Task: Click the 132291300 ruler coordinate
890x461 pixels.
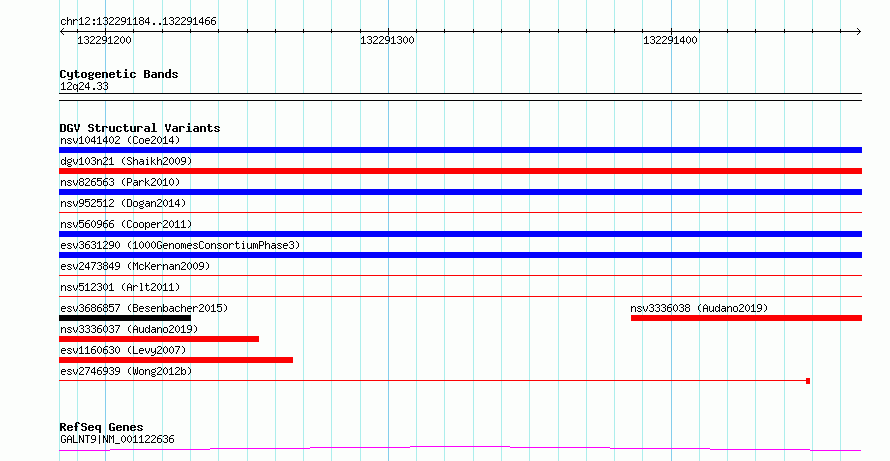Action: 387,40
